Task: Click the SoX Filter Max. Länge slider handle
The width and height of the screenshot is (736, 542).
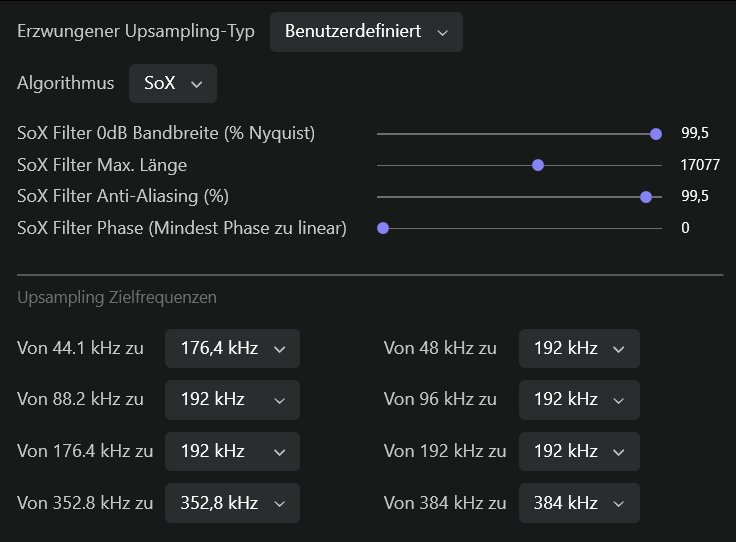Action: 538,165
